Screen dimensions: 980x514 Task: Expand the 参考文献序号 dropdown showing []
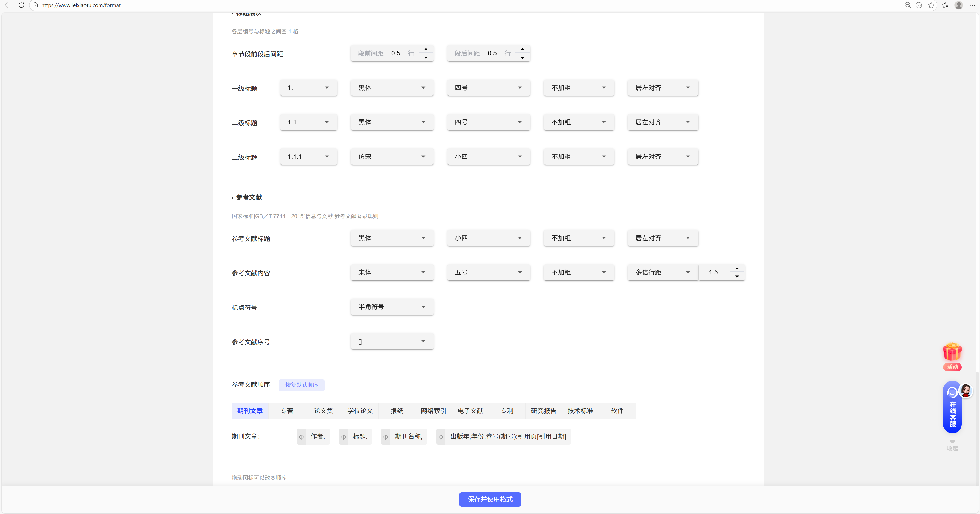392,341
